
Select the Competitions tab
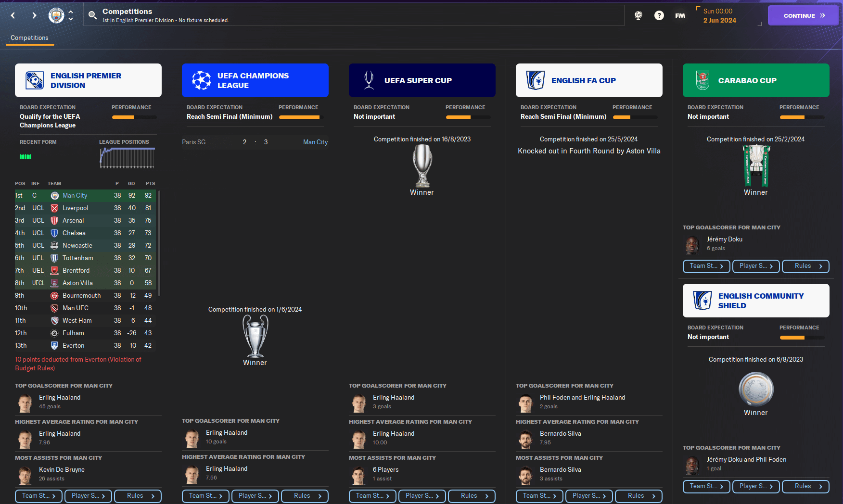pyautogui.click(x=29, y=38)
